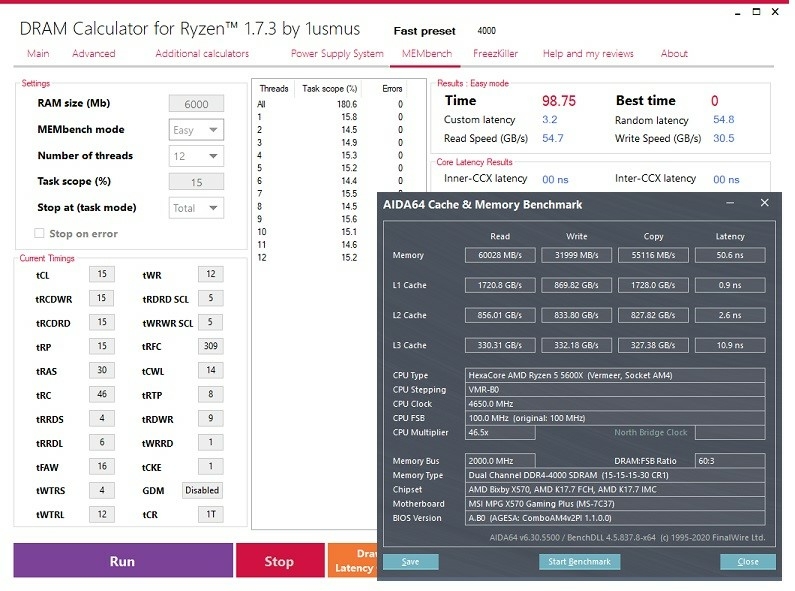The image size is (795, 591).
Task: Click Memory Copy 55116 MB/s cell
Action: tap(653, 255)
